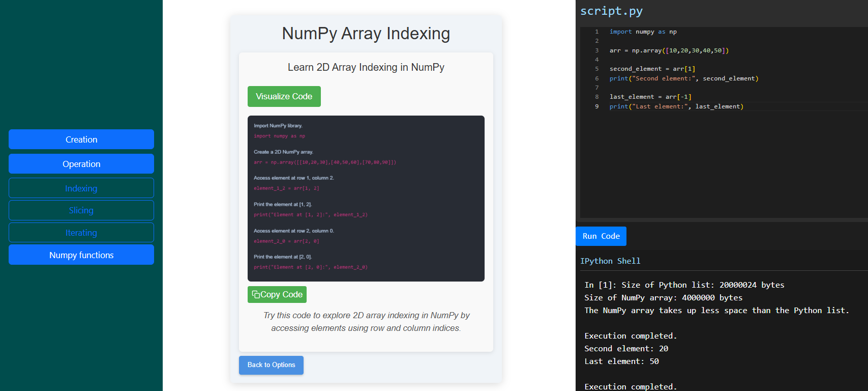Viewport: 868px width, 391px height.
Task: Click line 3 'arr = np.array([10,20,30,40,50])'
Action: click(x=669, y=50)
